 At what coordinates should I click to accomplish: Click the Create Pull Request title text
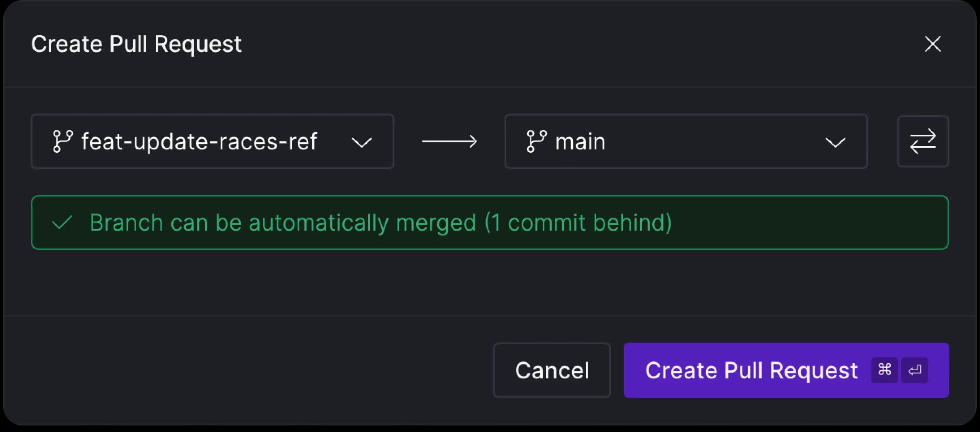[137, 43]
